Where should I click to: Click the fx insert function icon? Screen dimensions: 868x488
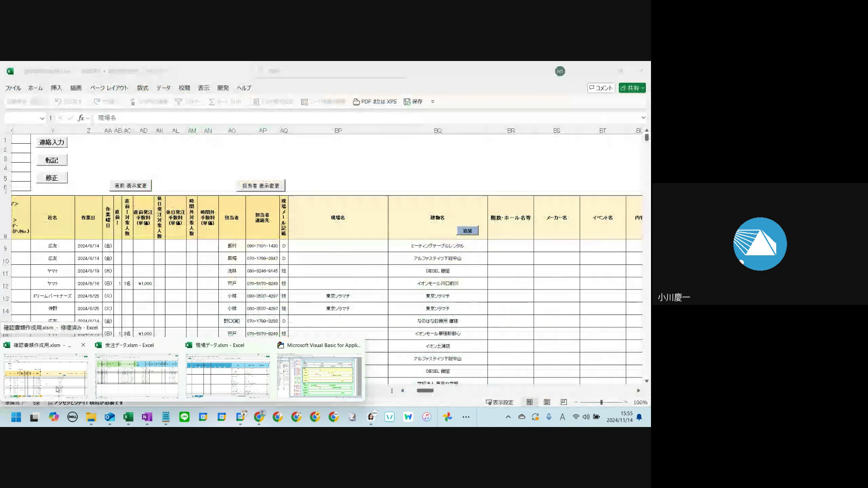coord(81,118)
